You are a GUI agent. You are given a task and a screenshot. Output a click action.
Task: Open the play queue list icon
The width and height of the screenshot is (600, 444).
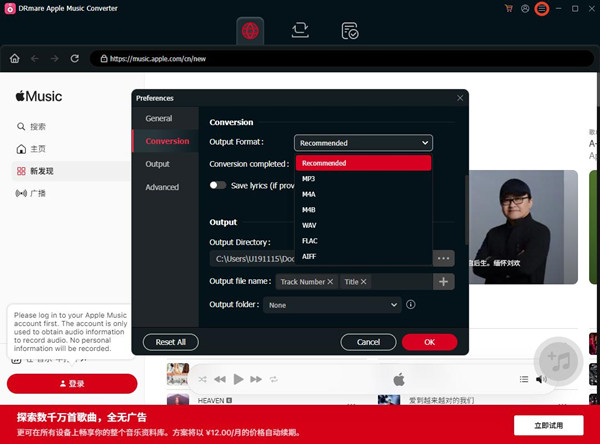[x=524, y=379]
